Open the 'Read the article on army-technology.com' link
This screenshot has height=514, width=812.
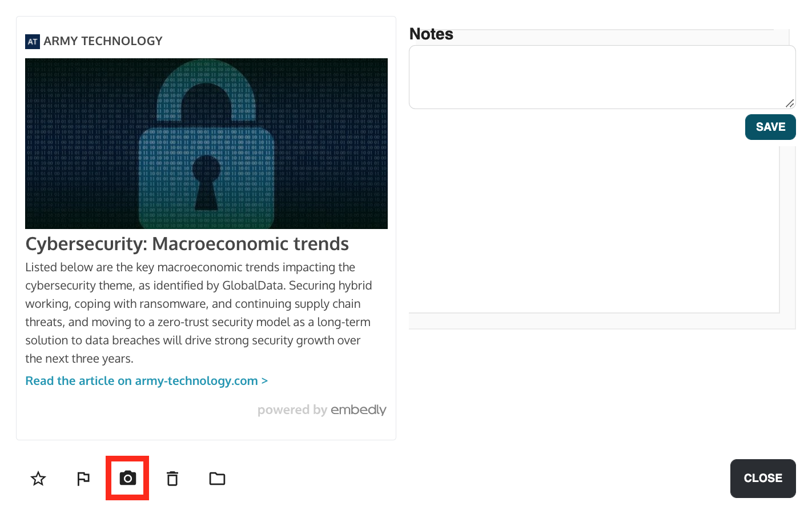tap(142, 381)
